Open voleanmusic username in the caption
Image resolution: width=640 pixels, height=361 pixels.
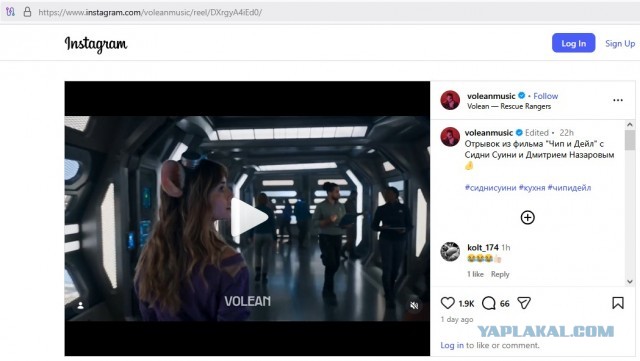click(489, 133)
